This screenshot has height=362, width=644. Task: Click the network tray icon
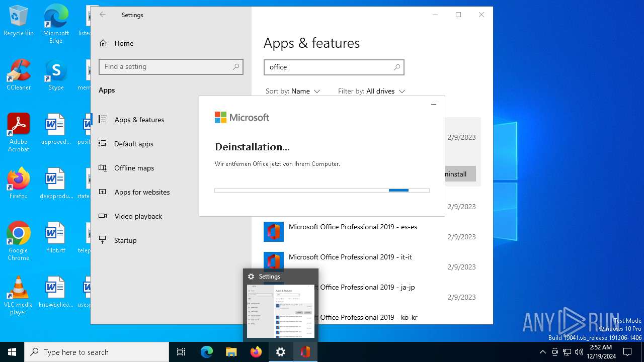click(567, 352)
